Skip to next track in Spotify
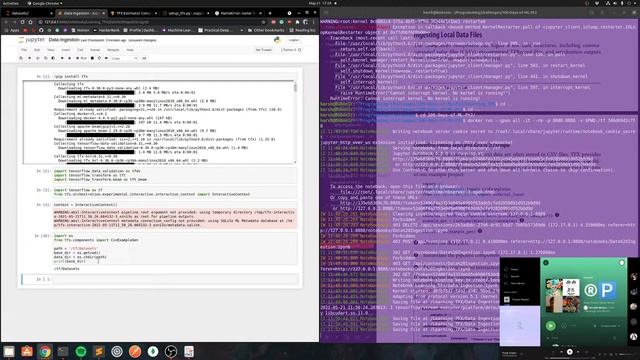 pos(578,351)
